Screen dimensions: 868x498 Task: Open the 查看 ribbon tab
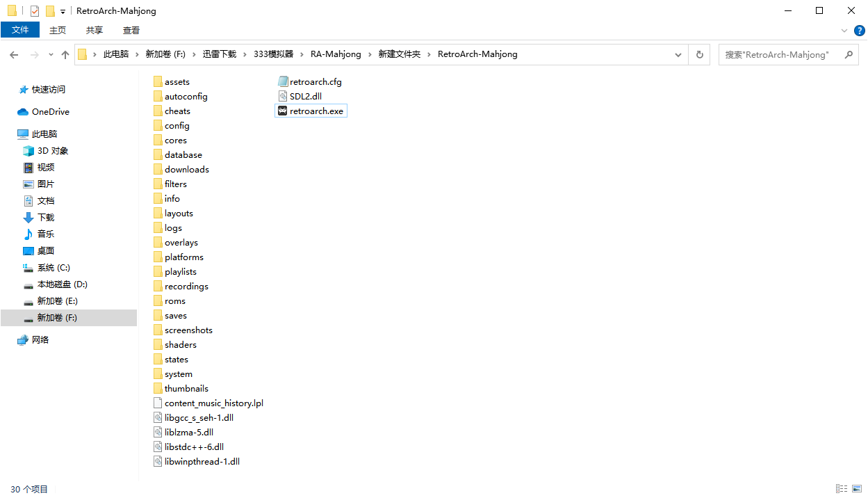pyautogui.click(x=131, y=30)
